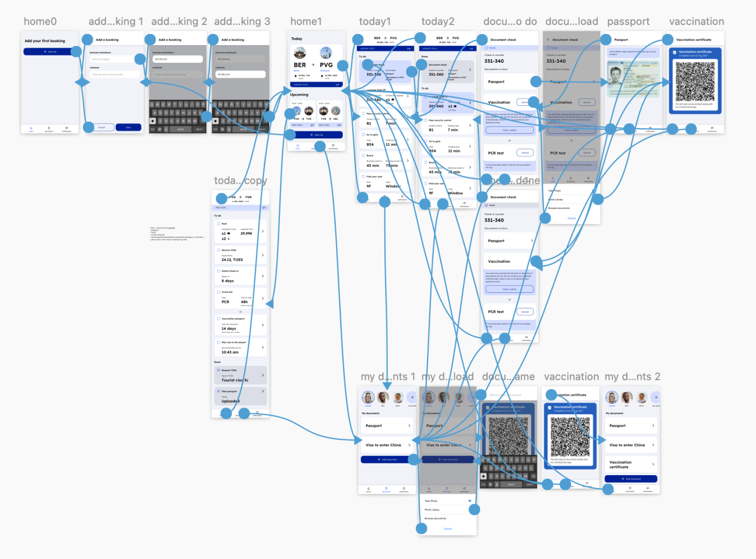Click shift key in add...king 2 keyboard
This screenshot has width=756, height=559.
(153, 121)
